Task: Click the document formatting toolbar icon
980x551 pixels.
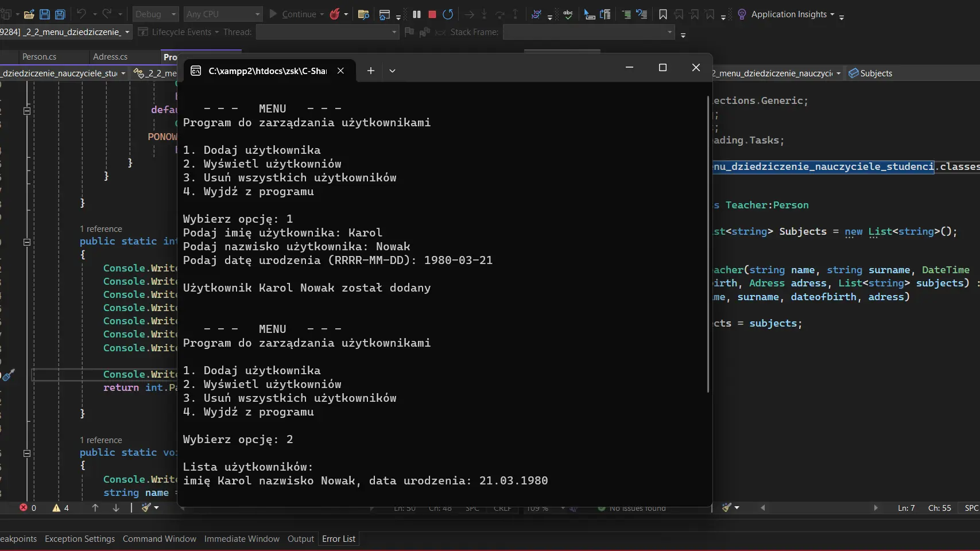Action: (605, 14)
